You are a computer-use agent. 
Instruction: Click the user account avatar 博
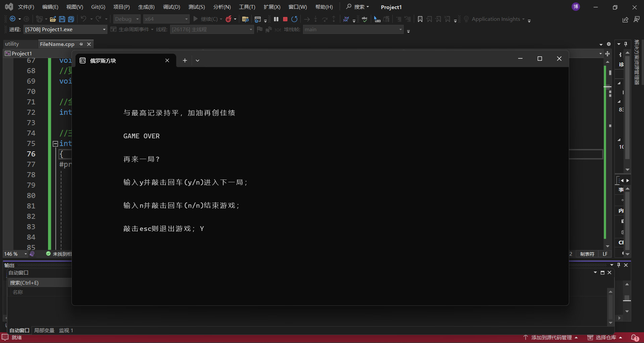tap(576, 7)
